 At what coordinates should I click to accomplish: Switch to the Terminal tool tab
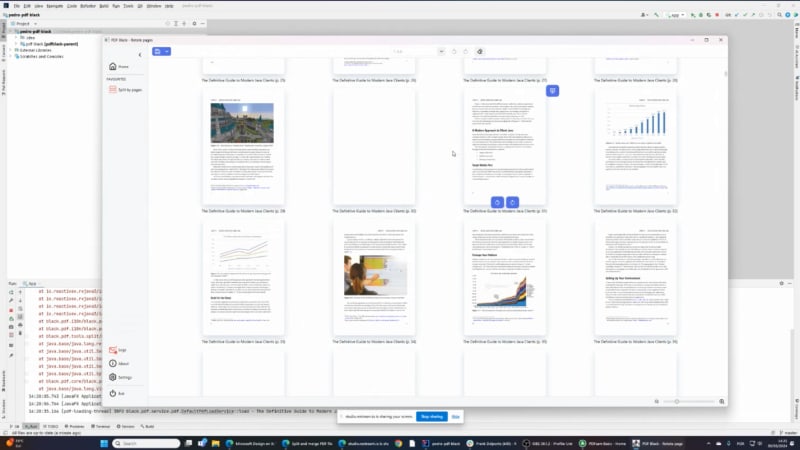[x=100, y=426]
